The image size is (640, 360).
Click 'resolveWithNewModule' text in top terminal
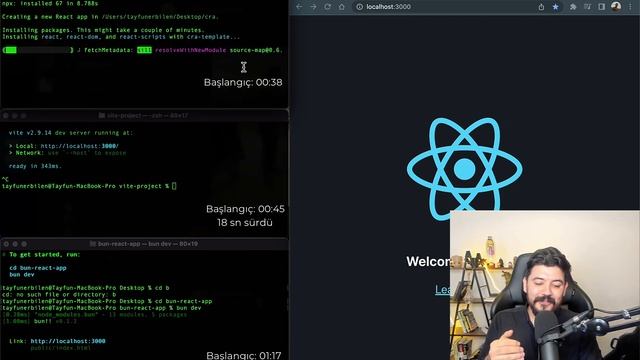point(190,50)
